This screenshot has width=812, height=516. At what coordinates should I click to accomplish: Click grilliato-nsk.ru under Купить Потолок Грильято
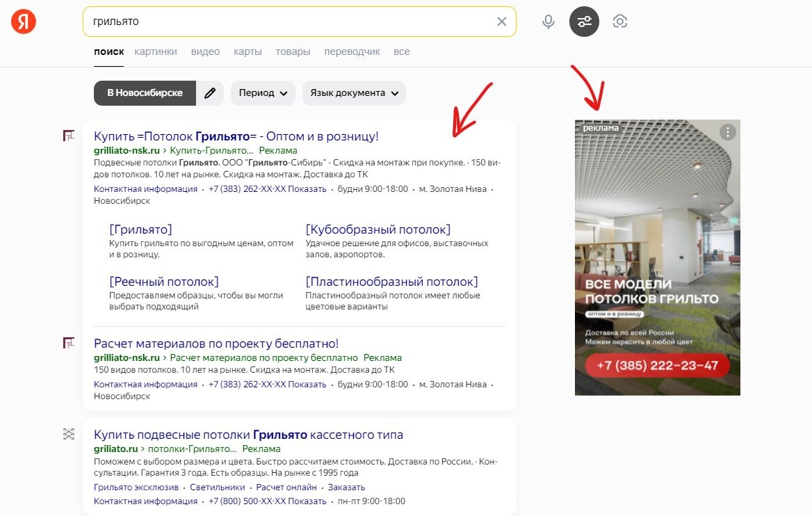[127, 150]
